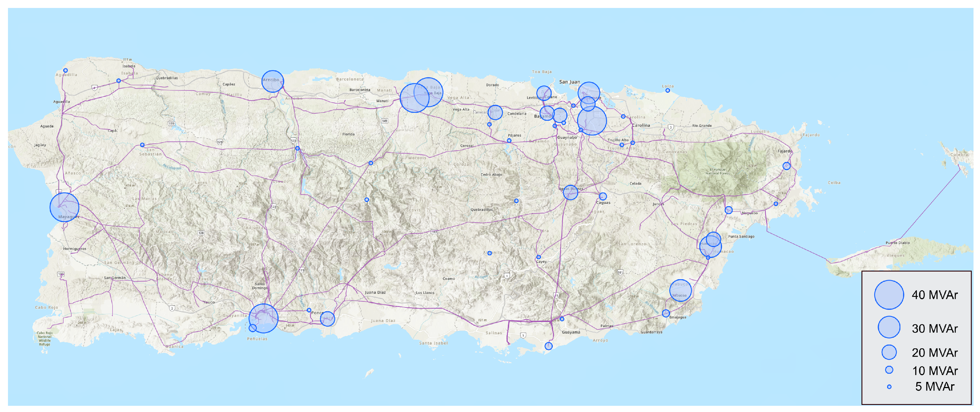Click the medium circle right of Ponce

pyautogui.click(x=327, y=319)
